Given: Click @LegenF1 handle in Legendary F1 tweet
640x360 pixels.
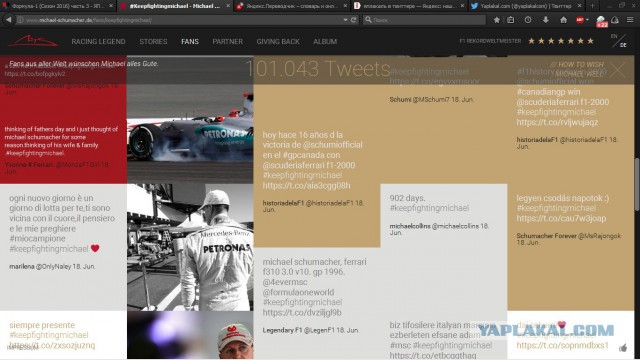Looking at the screenshot, I should [x=320, y=330].
